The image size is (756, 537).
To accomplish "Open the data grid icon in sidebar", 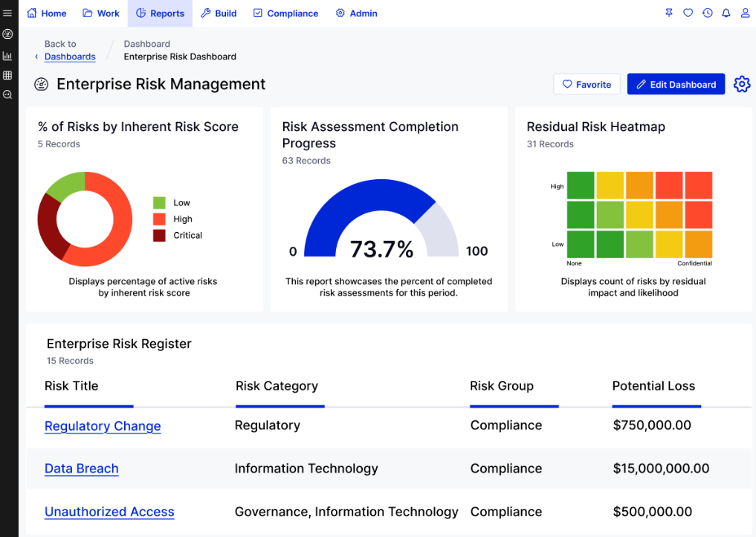I will [7, 74].
